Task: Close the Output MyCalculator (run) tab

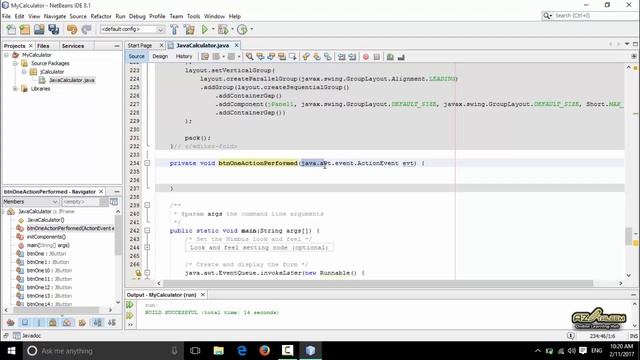Action: coord(202,295)
